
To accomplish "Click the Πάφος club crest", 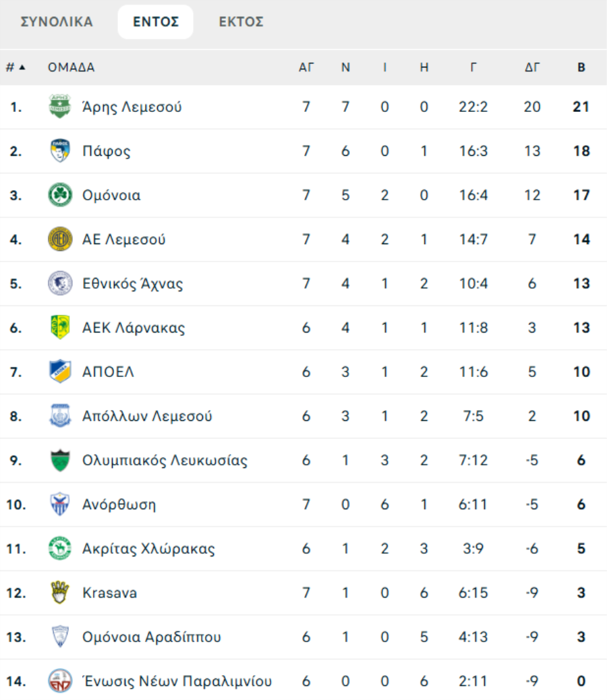I will (60, 151).
